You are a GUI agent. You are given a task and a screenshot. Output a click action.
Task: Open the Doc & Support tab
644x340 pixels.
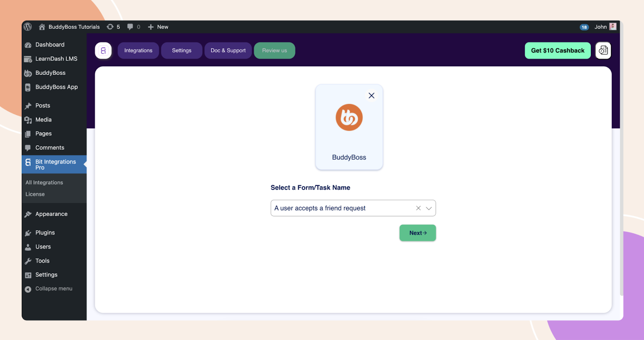click(228, 51)
